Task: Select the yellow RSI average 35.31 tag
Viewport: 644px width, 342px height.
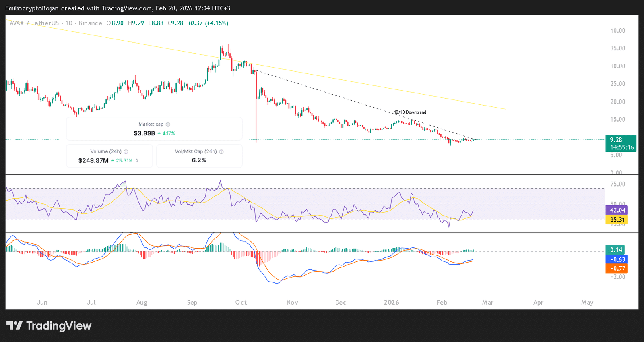Action: 617,220
